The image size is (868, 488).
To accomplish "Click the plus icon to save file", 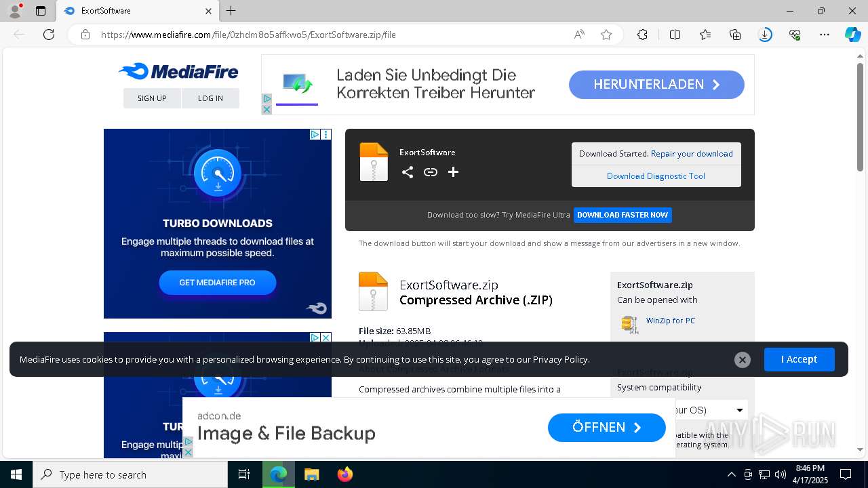I will pyautogui.click(x=454, y=172).
